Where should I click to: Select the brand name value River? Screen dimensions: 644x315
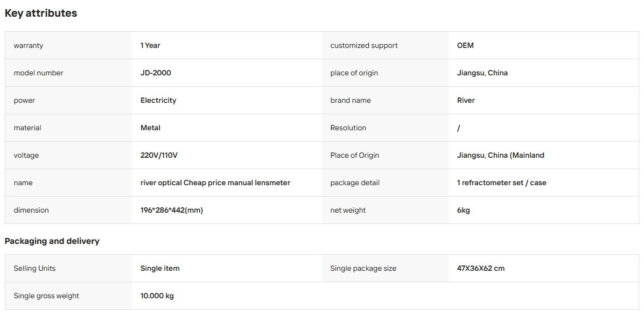pyautogui.click(x=466, y=100)
